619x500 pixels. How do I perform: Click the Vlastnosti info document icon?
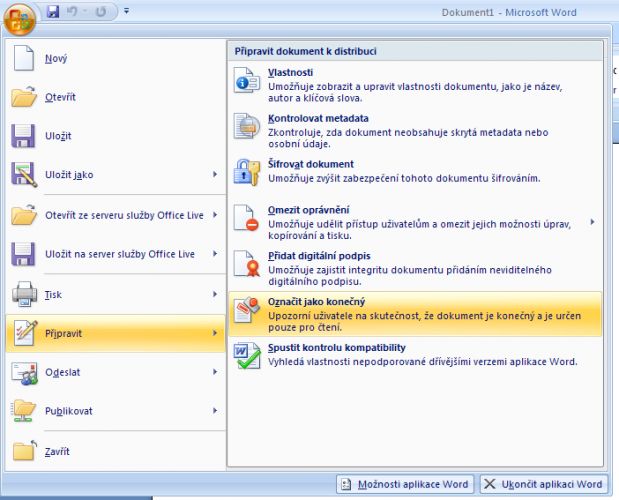(247, 80)
